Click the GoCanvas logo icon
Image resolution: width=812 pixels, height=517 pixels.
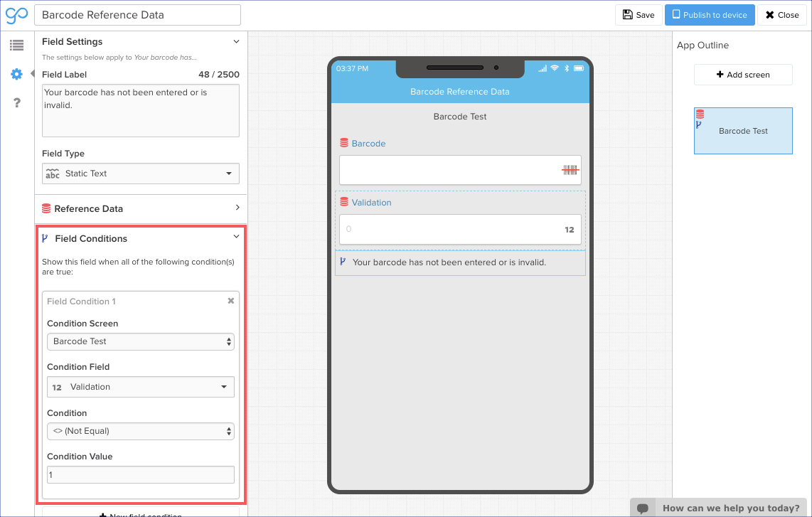click(16, 15)
